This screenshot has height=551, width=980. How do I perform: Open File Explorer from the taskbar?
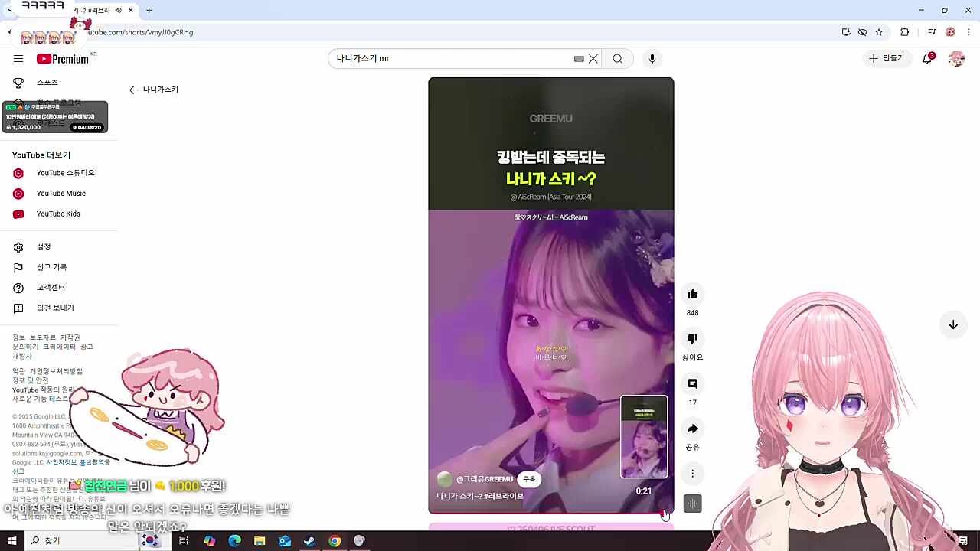tap(260, 541)
